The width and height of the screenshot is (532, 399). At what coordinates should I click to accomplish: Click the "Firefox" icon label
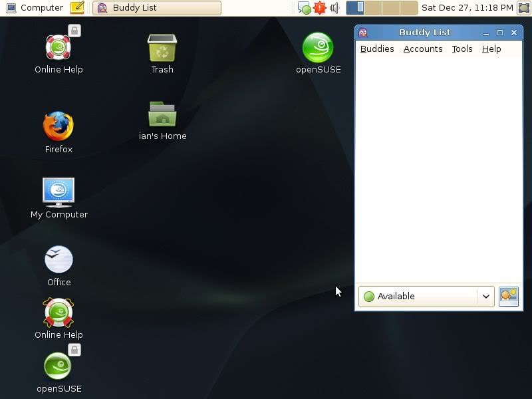click(x=59, y=149)
